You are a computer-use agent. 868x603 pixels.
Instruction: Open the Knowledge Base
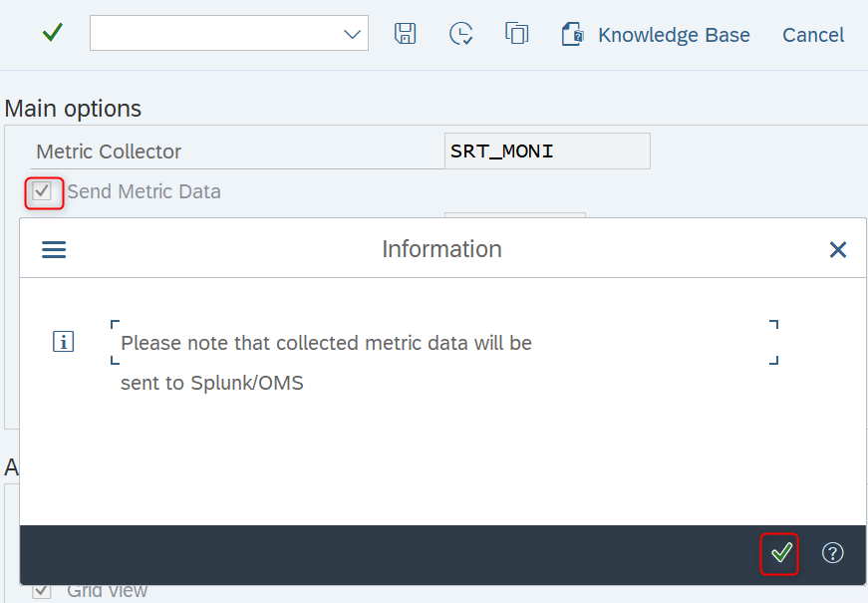pos(656,35)
